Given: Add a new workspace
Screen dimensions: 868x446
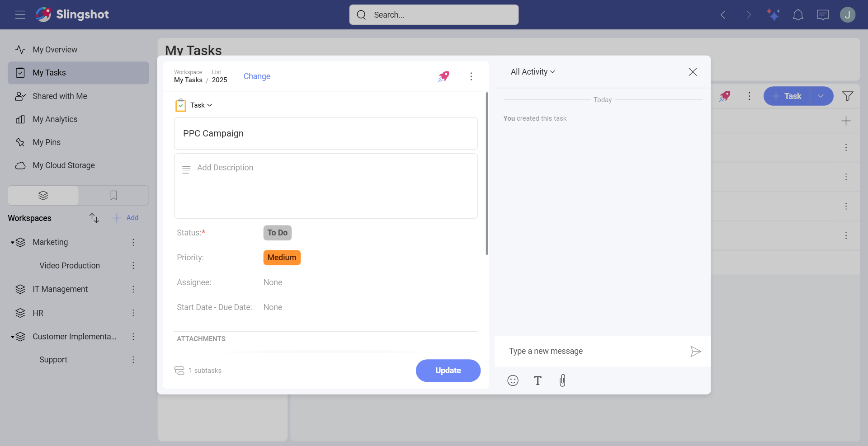Looking at the screenshot, I should (125, 218).
